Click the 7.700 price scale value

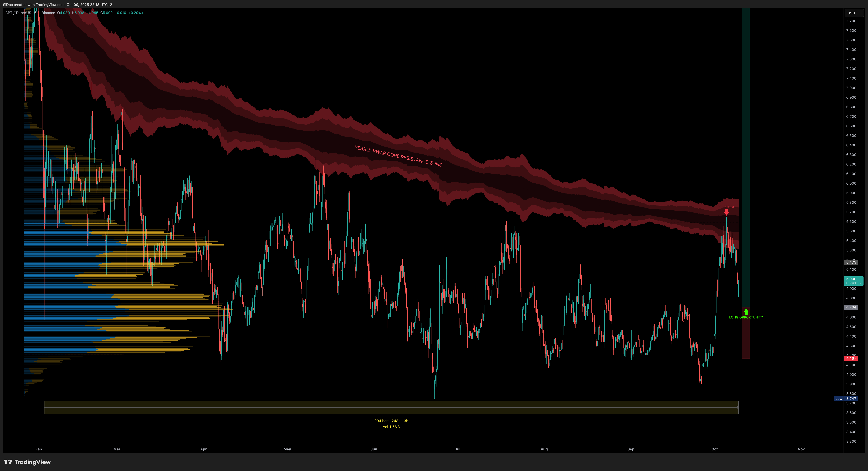point(851,21)
